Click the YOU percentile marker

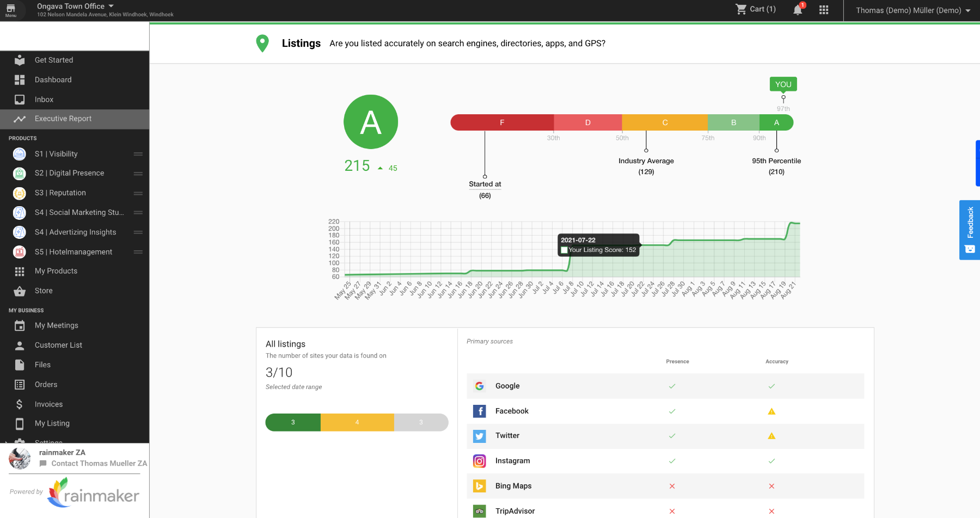click(783, 84)
